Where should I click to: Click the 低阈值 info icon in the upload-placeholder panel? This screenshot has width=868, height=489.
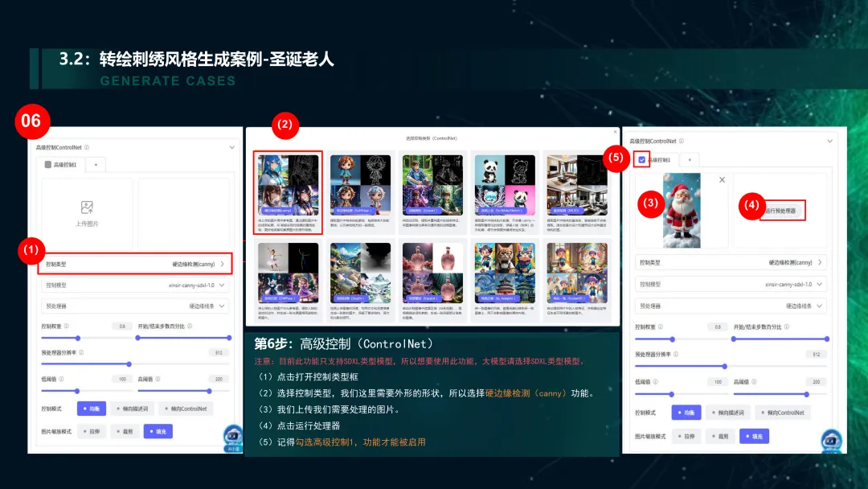(x=61, y=380)
